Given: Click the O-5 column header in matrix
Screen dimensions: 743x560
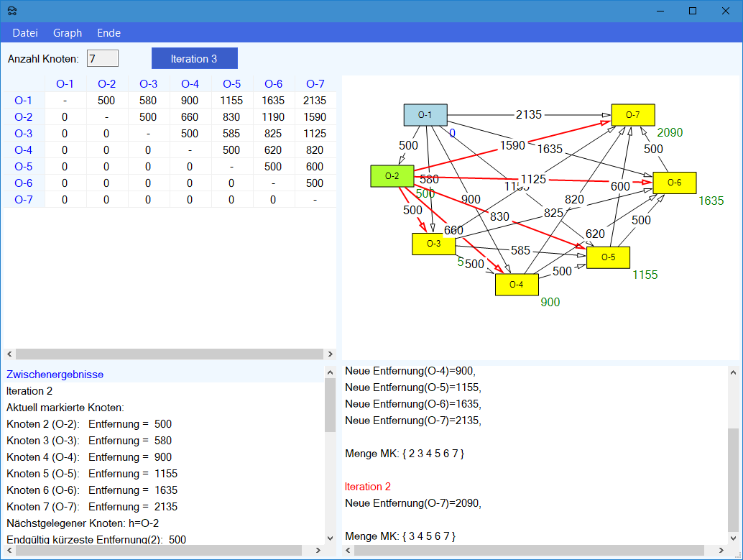Looking at the screenshot, I should [231, 84].
